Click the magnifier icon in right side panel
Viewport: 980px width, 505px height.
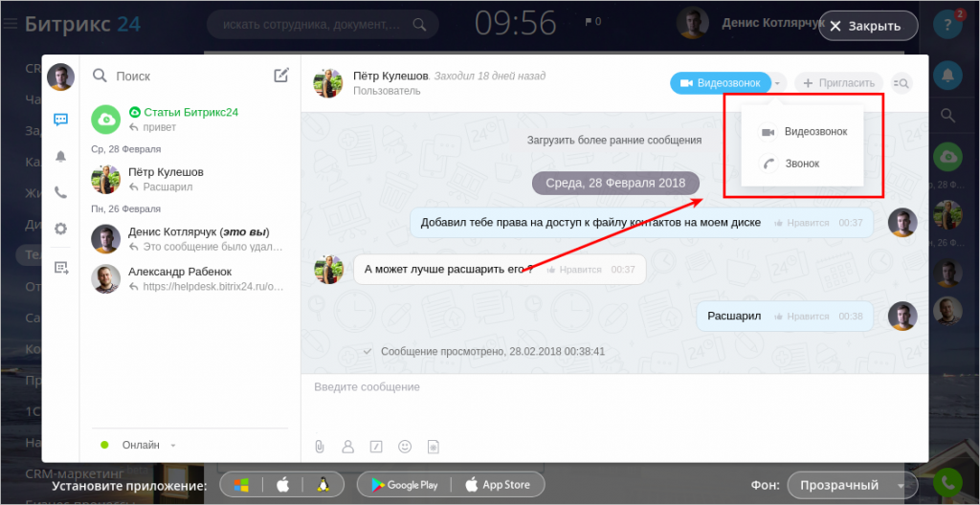[947, 115]
